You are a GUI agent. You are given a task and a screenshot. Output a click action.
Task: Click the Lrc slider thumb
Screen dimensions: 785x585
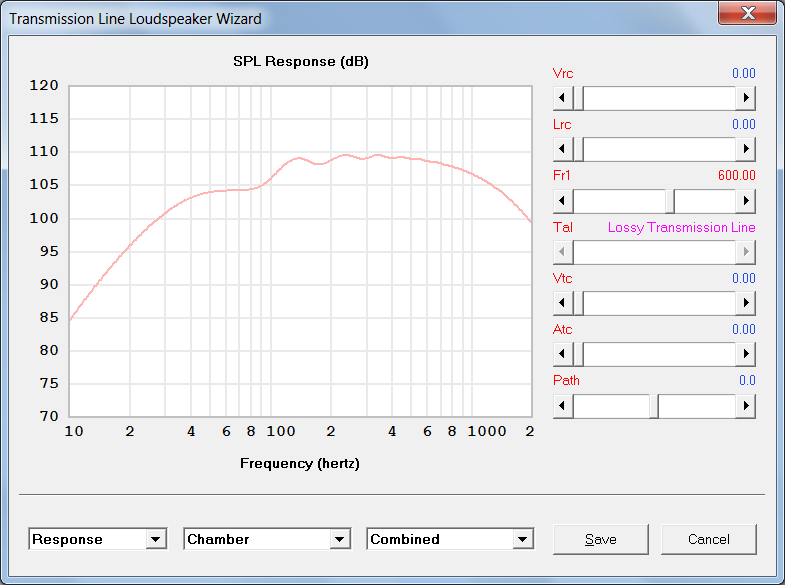[578, 149]
